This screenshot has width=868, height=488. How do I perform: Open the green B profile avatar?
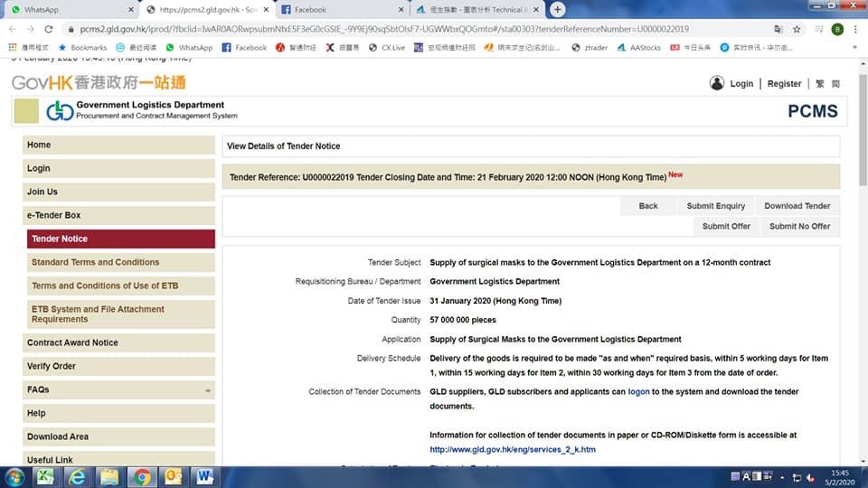[837, 29]
